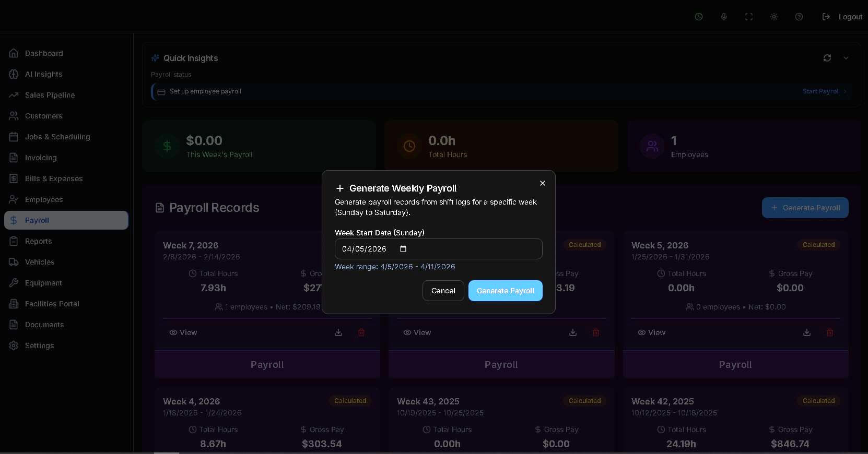Go to Employees page
This screenshot has width=868, height=454.
coord(66,199)
